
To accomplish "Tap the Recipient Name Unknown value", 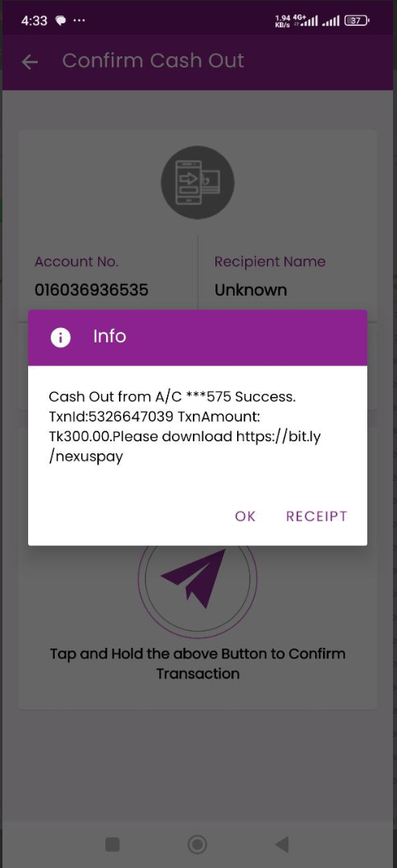I will click(x=251, y=289).
